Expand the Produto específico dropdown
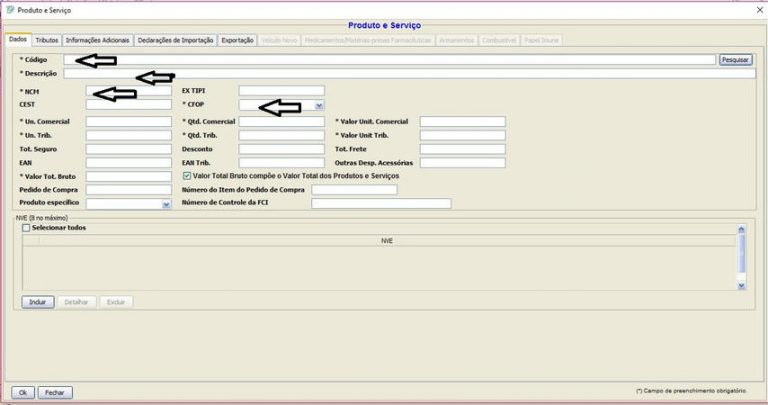The image size is (768, 405). coord(167,204)
